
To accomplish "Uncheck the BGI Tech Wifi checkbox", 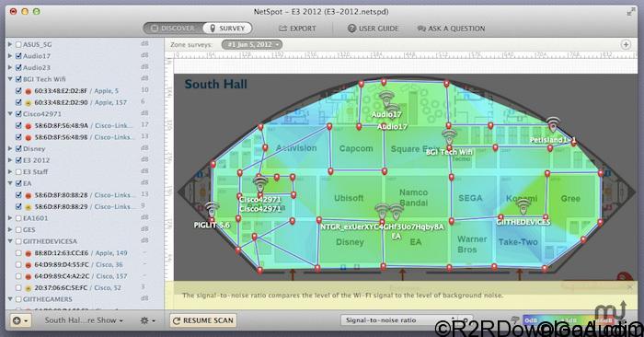I will point(18,79).
